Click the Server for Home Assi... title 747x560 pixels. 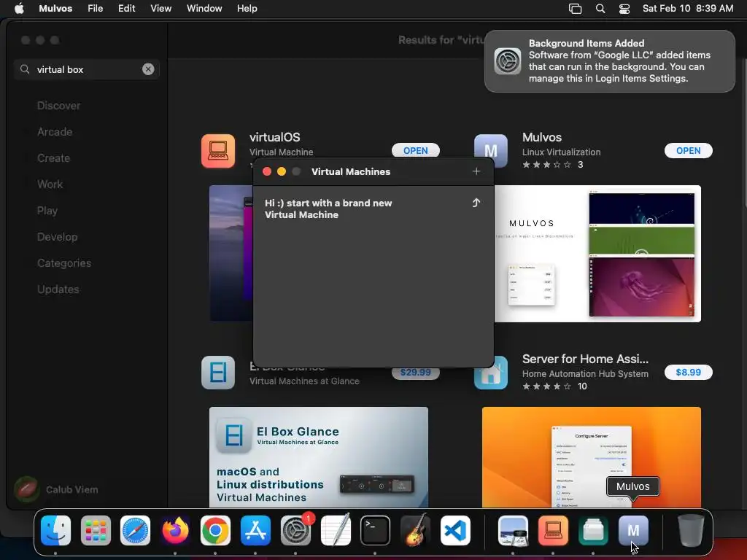click(x=585, y=359)
